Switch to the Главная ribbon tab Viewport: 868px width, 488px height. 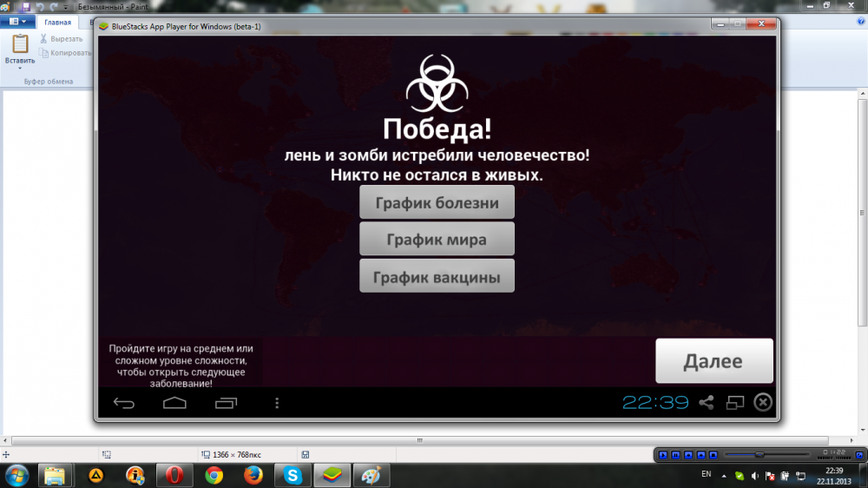click(57, 23)
